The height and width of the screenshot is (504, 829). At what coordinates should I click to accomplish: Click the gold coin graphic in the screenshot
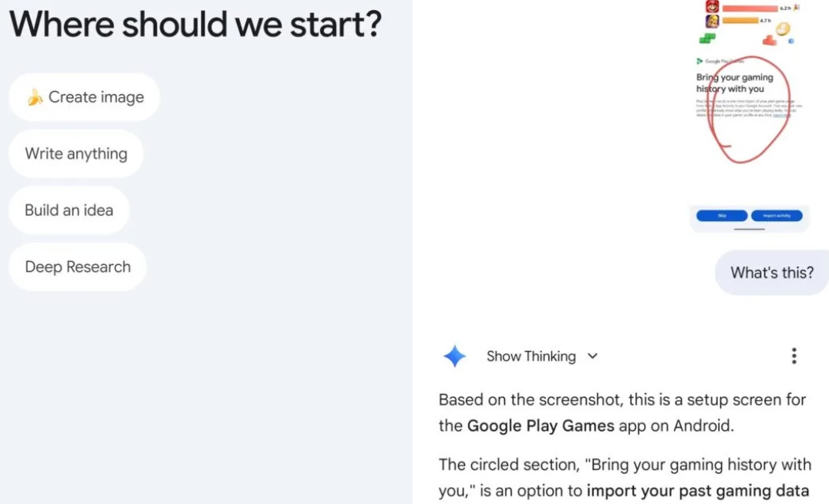782,30
